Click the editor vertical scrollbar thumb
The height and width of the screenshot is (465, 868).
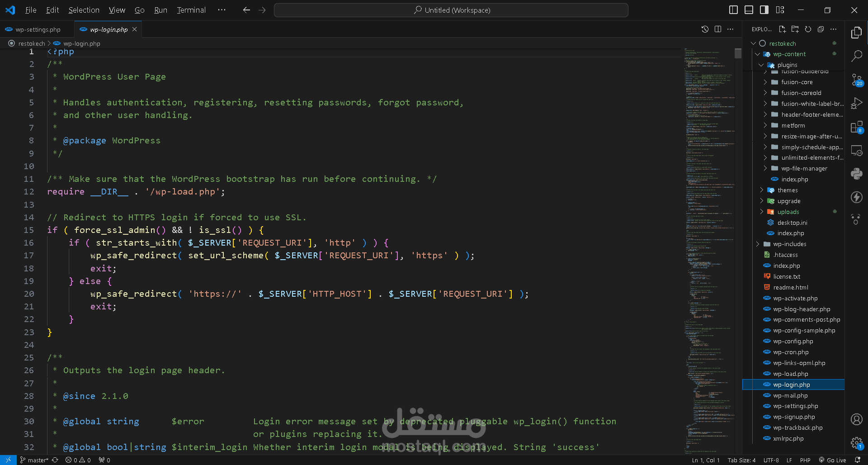pos(738,53)
